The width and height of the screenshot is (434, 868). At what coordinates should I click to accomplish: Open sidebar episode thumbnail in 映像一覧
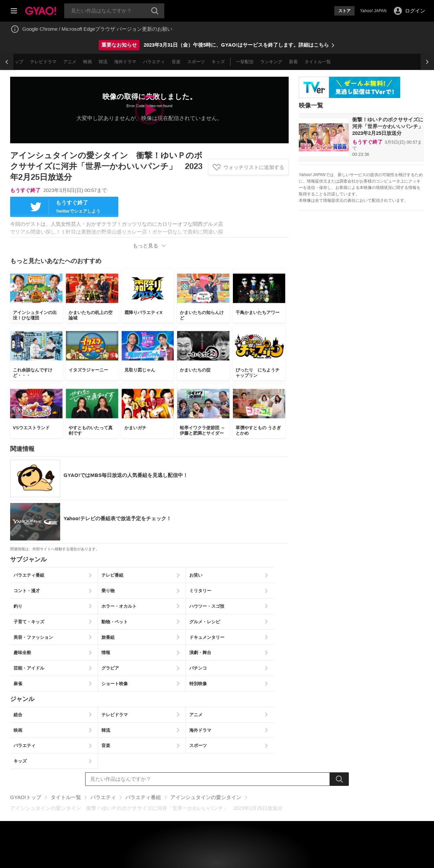coord(324,137)
